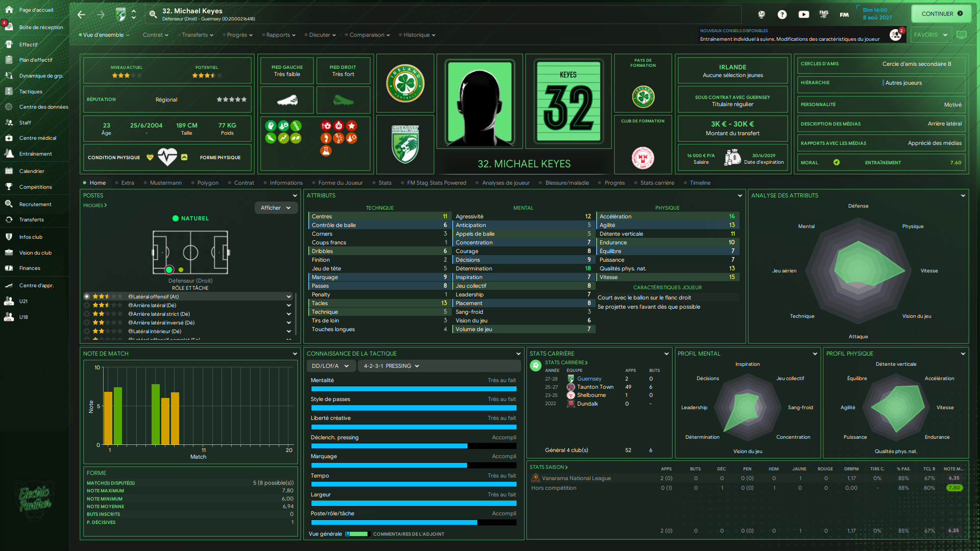The height and width of the screenshot is (551, 980).
Task: Select the Arrière latéral (Dé) role radio
Action: pyautogui.click(x=87, y=305)
